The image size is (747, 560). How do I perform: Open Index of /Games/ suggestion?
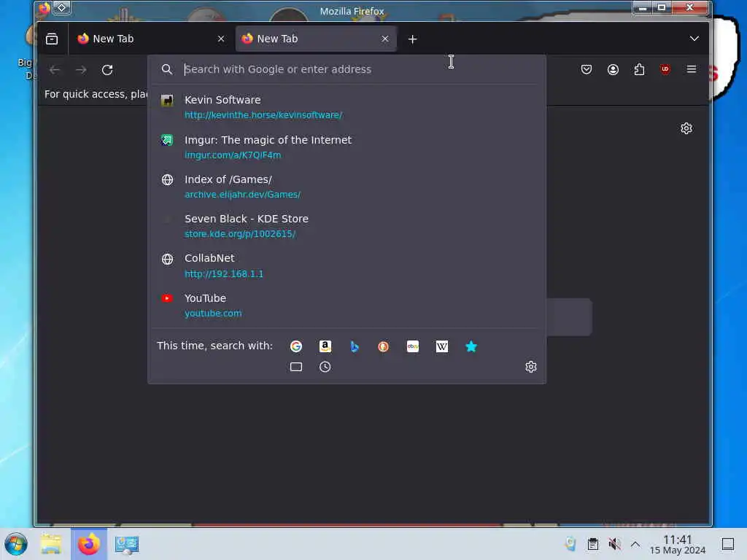click(x=347, y=187)
